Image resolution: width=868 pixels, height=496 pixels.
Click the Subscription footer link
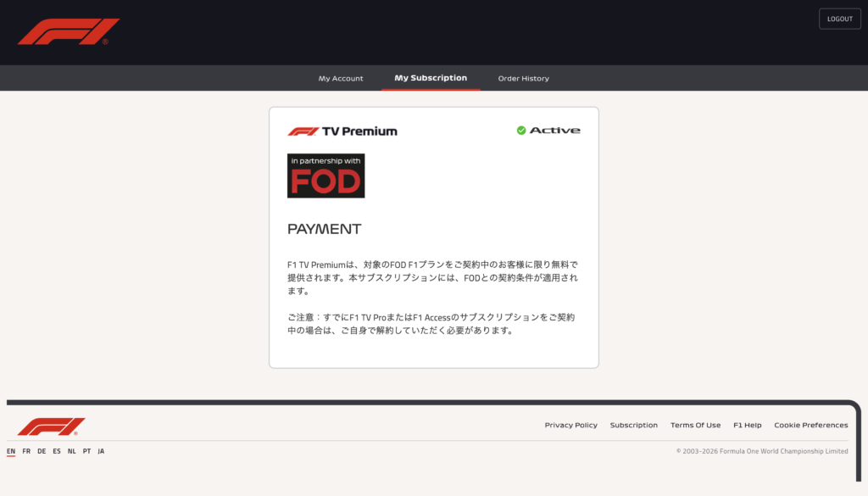coord(633,426)
